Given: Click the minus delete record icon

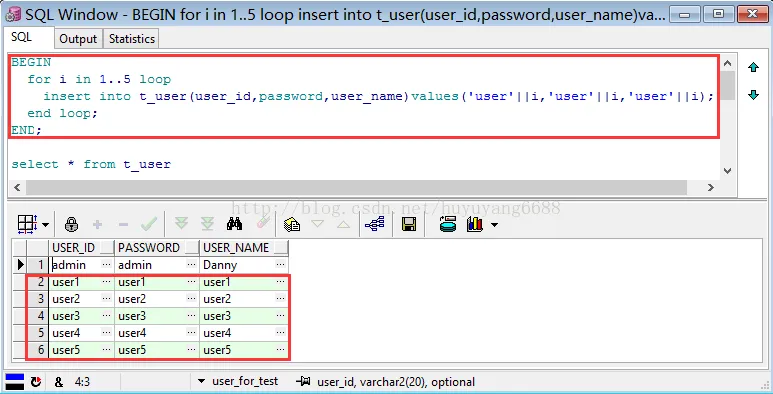Looking at the screenshot, I should coord(123,225).
